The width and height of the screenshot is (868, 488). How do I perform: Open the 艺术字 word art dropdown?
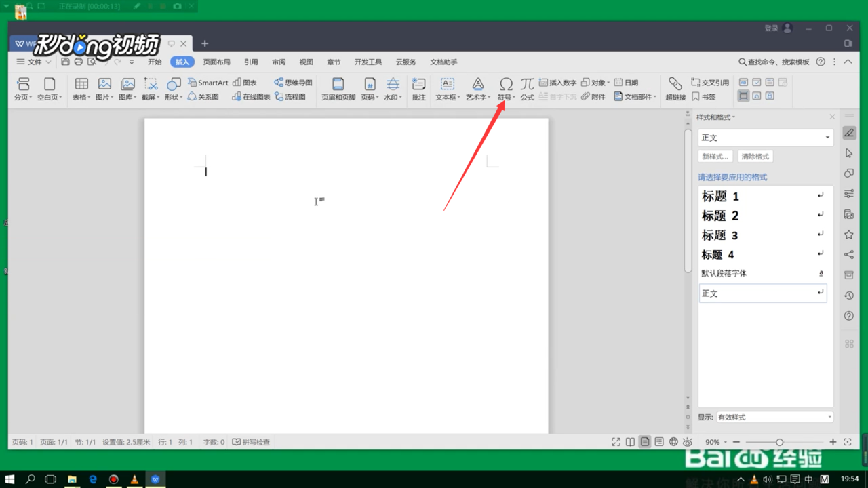478,89
